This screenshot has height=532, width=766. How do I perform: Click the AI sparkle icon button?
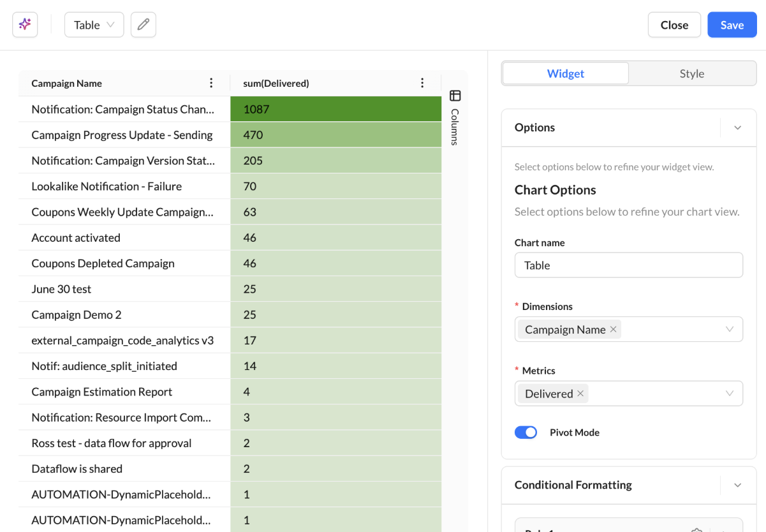pyautogui.click(x=25, y=25)
